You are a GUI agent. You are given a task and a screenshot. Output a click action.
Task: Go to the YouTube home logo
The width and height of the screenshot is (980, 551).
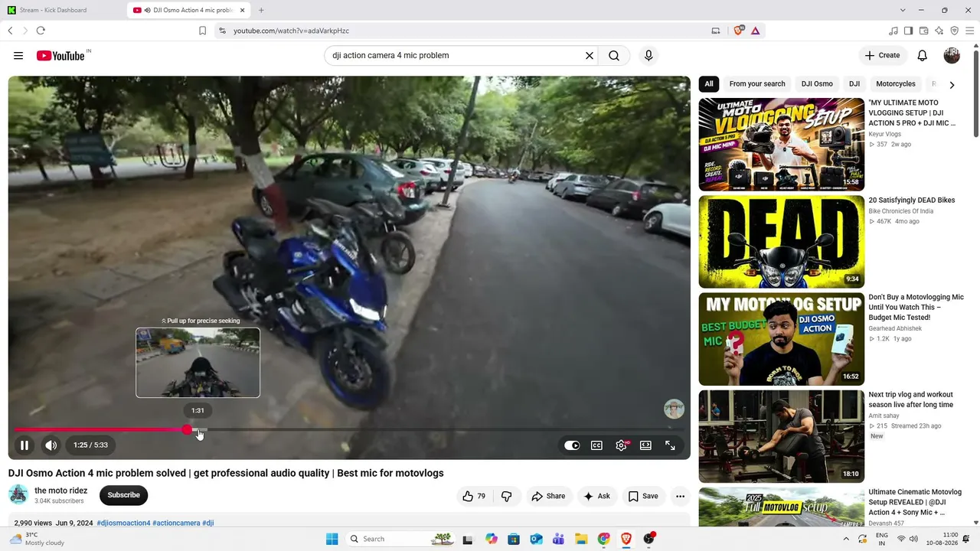click(60, 56)
